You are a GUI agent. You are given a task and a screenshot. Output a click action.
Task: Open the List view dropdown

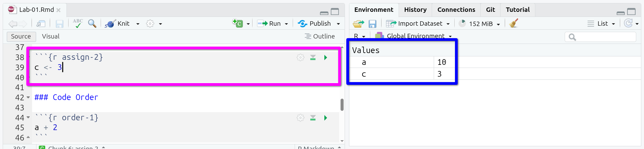pyautogui.click(x=613, y=24)
